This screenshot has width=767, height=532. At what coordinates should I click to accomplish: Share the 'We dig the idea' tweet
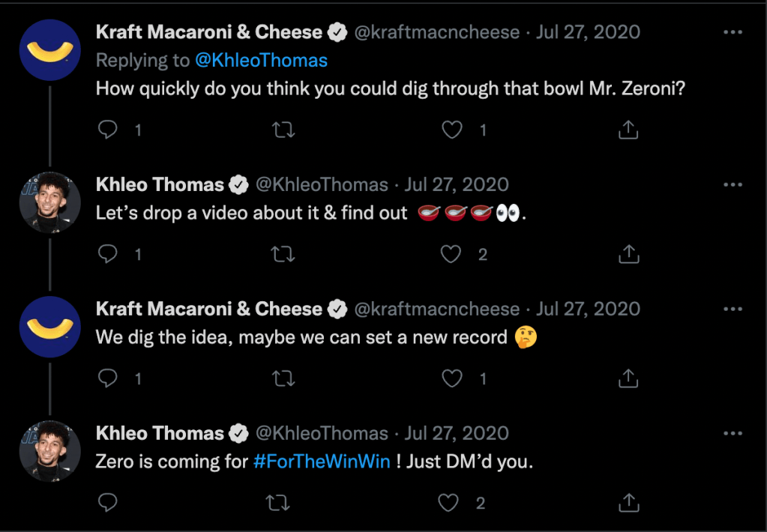(x=628, y=379)
